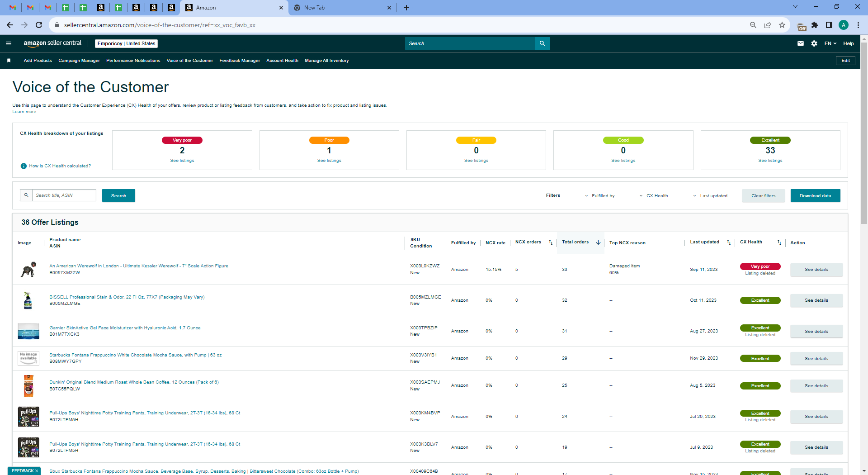
Task: View site information lock icon
Action: tap(57, 25)
